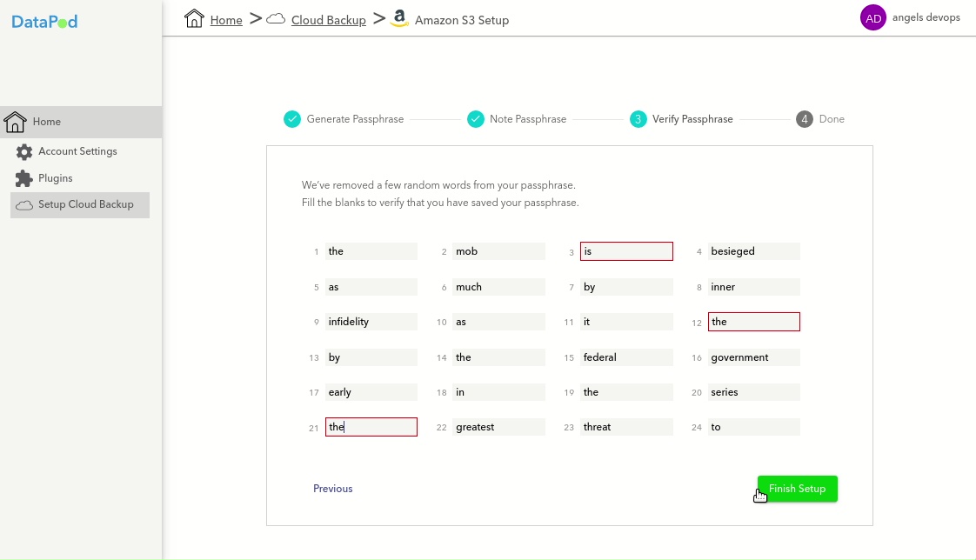Image resolution: width=976 pixels, height=560 pixels.
Task: Click the Note Passphrase step checkmark
Action: (476, 119)
